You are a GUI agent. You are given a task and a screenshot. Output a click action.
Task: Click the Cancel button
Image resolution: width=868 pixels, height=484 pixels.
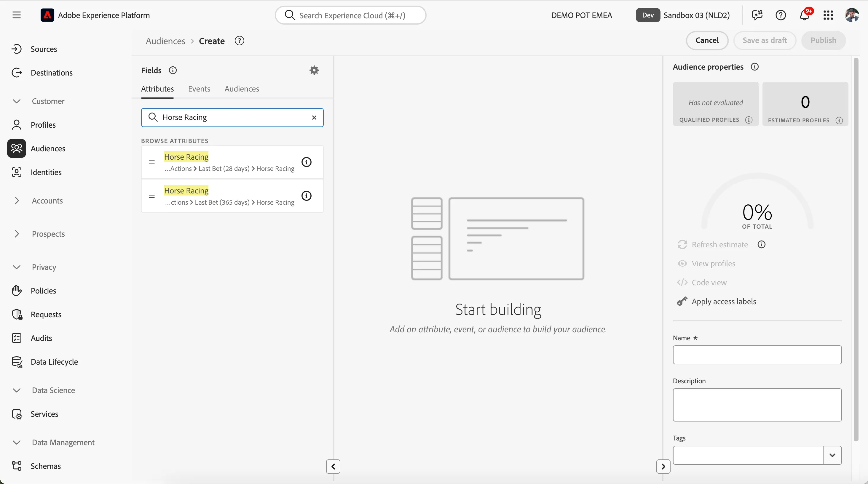(707, 40)
